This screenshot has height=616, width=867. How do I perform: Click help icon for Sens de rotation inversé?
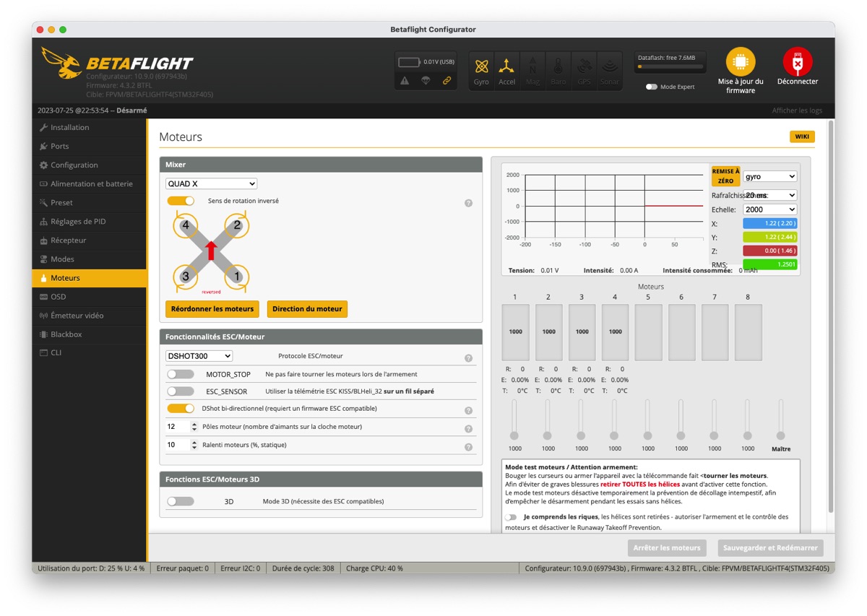468,203
